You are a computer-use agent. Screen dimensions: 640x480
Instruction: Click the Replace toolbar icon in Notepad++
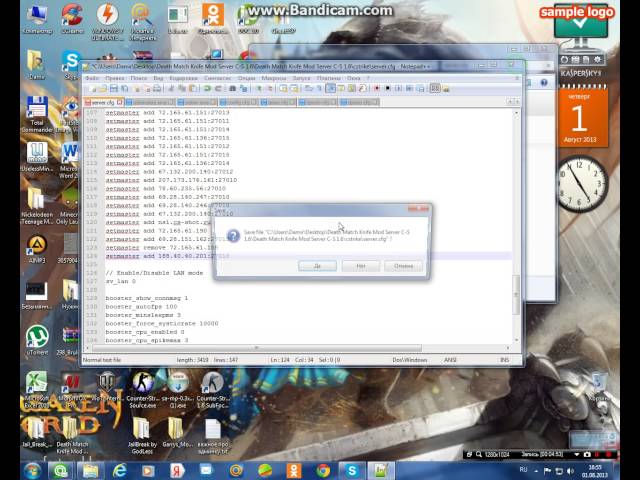pos(244,89)
